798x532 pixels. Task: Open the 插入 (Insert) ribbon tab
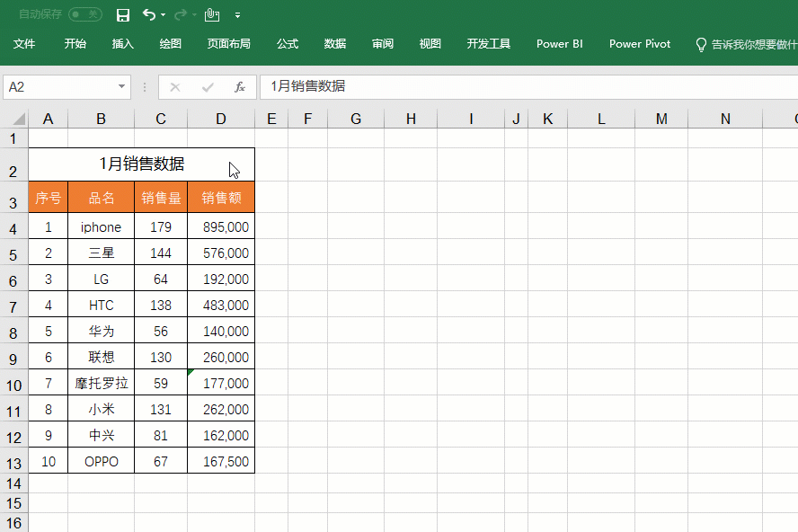(123, 44)
